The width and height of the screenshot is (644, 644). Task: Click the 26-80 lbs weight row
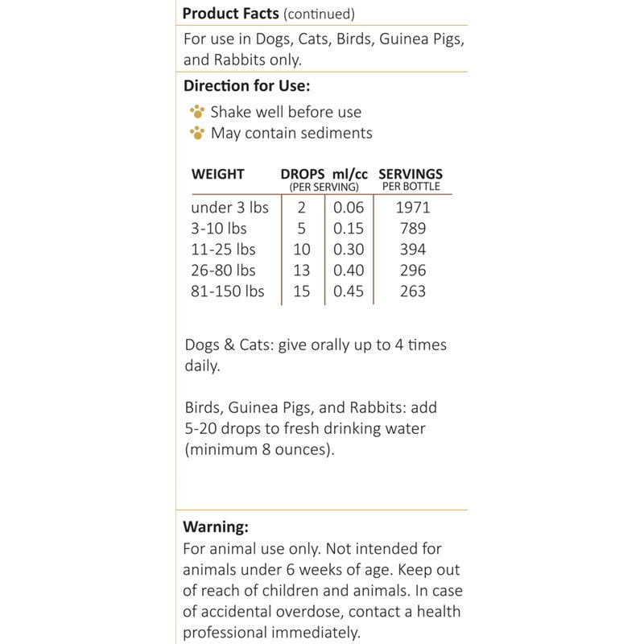point(224,270)
